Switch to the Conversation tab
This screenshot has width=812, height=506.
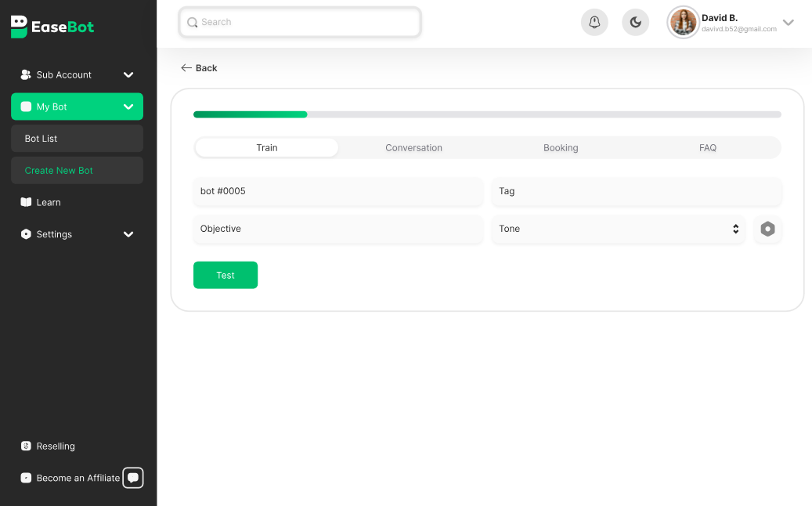(413, 147)
